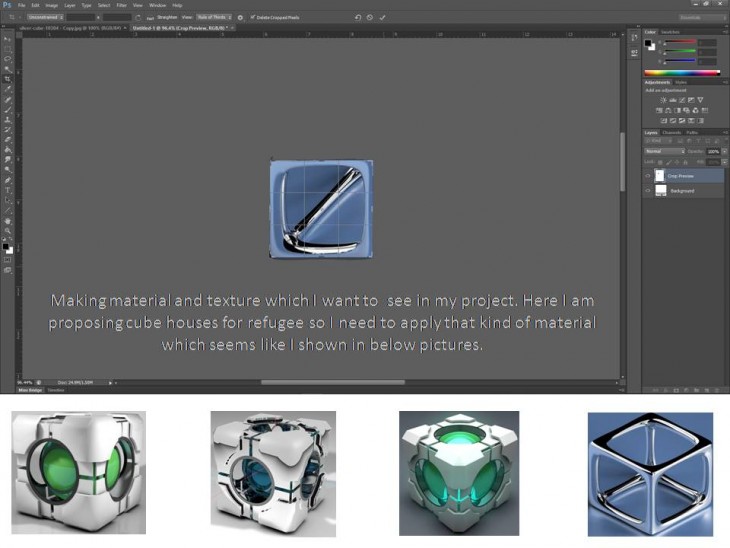The image size is (730, 548).
Task: Open the Normal blend mode dropdown
Action: click(664, 151)
